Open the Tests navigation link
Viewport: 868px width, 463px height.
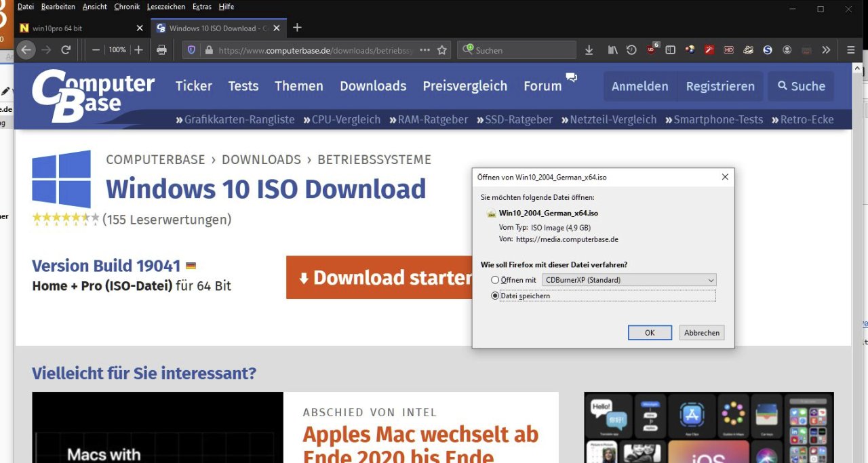pos(243,86)
